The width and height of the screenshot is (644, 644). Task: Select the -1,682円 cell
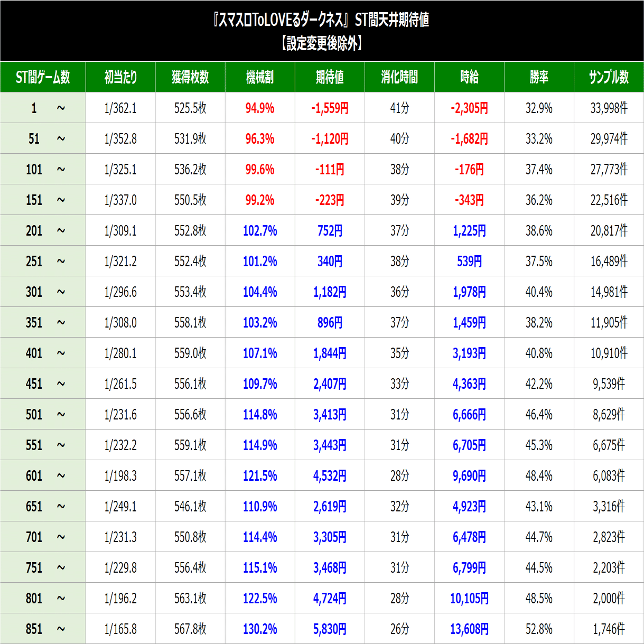click(469, 139)
